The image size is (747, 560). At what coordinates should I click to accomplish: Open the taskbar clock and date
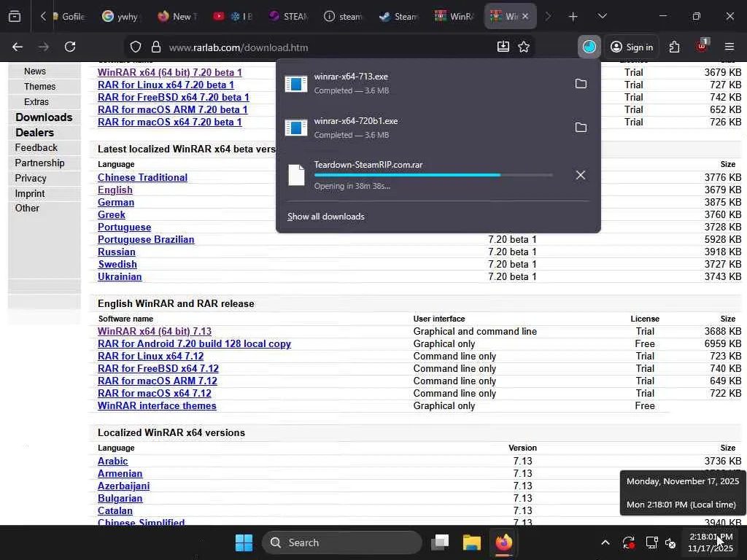click(711, 542)
